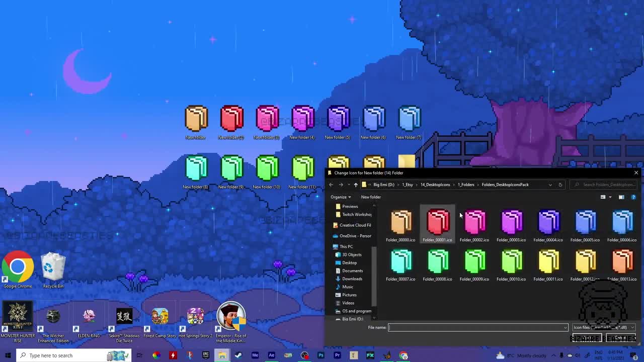Launch Premiere Pro from the taskbar
Viewport: 644px width, 362px height.
337,355
